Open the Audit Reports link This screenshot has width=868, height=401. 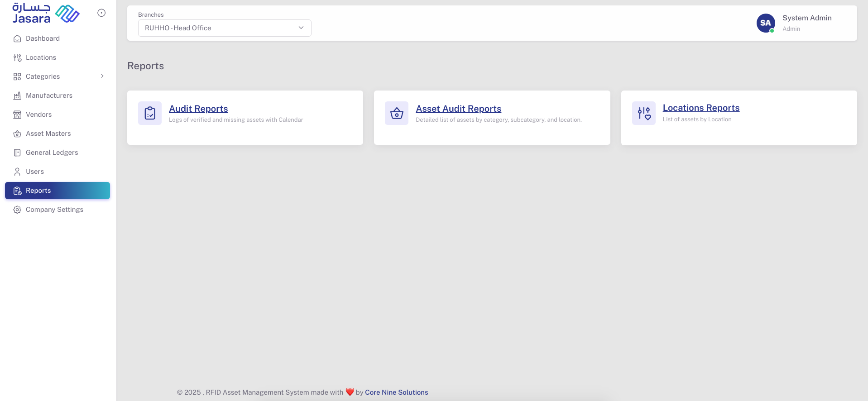click(x=198, y=109)
